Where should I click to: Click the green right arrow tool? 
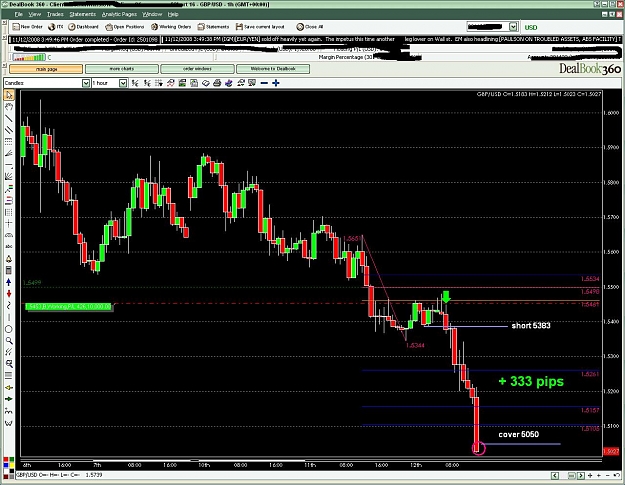(x=9, y=399)
